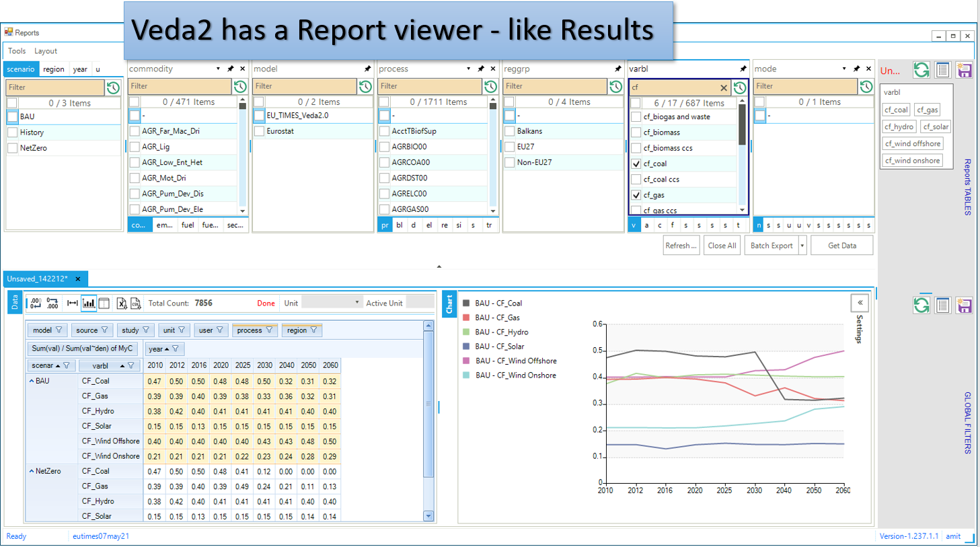
Task: Tick the Balkans region group checkbox
Action: pyautogui.click(x=510, y=131)
